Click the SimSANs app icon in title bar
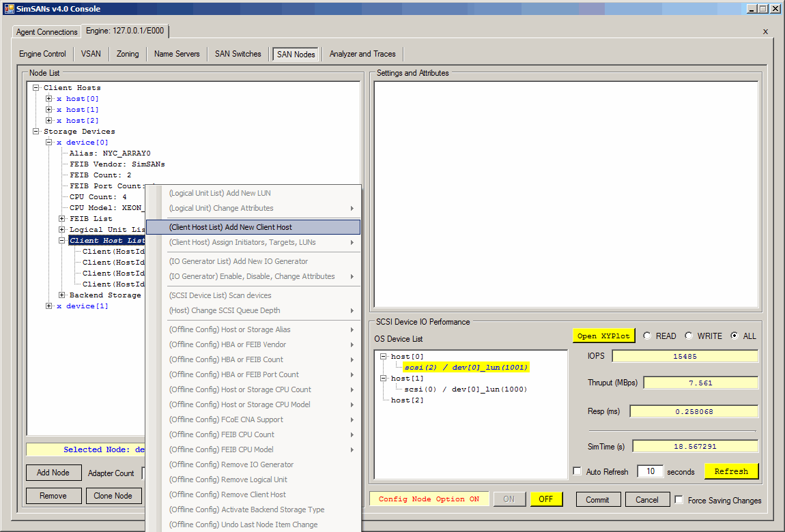 coord(10,9)
